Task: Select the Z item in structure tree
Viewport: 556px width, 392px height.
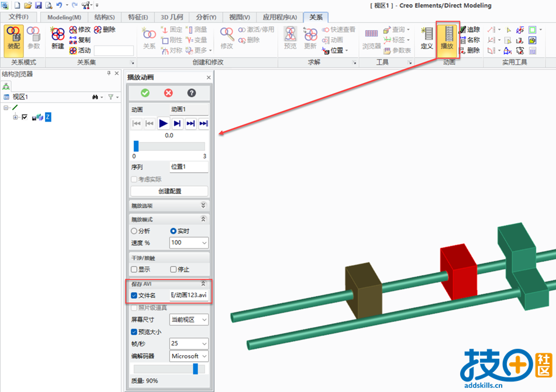Action: click(48, 117)
